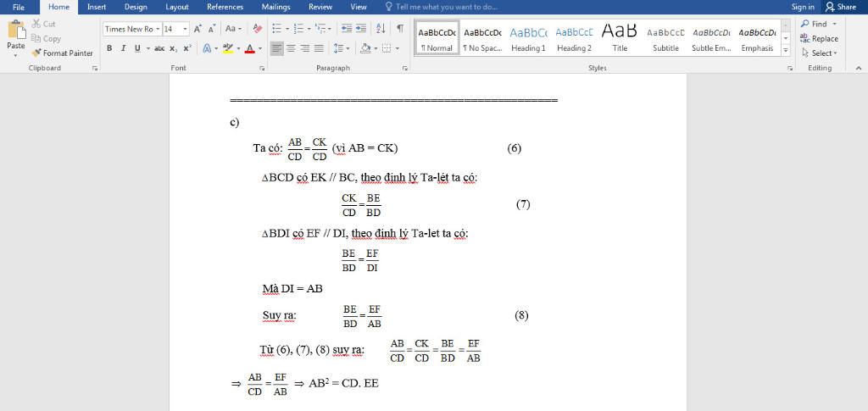
Task: Apply the Emphasis style
Action: pos(757,37)
